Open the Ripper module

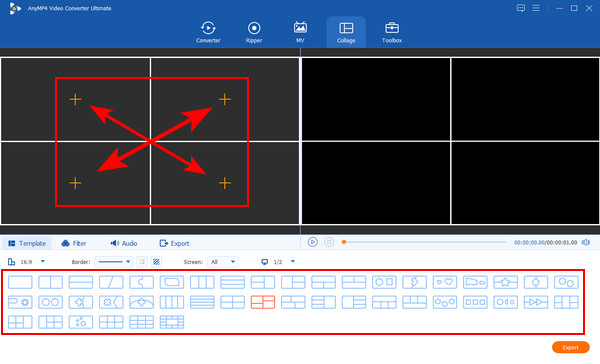point(254,32)
